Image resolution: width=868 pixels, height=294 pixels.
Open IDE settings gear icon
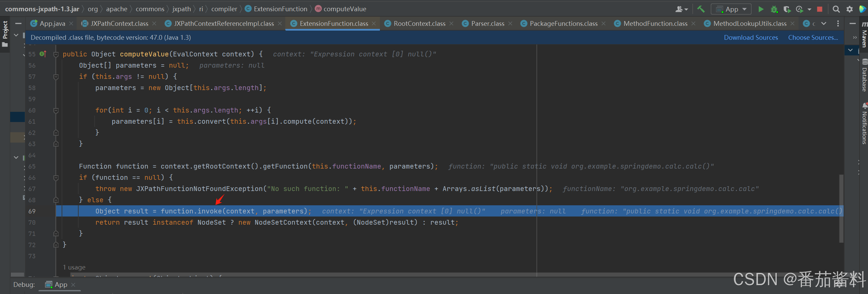(850, 9)
